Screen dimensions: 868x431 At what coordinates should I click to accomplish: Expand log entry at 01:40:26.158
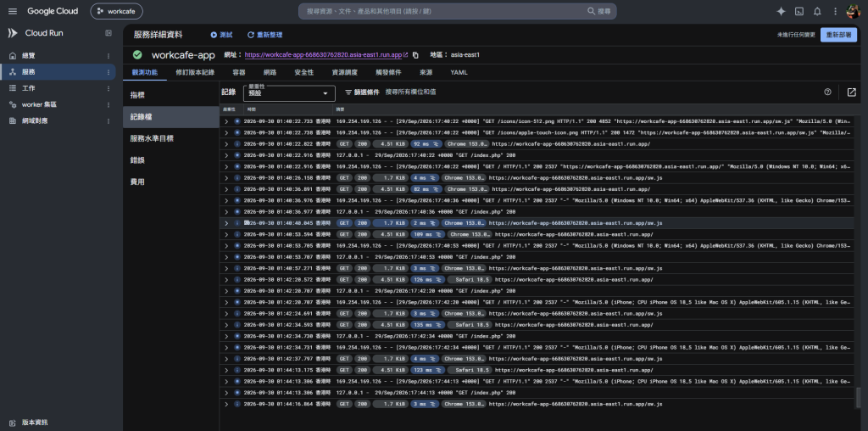pyautogui.click(x=225, y=178)
